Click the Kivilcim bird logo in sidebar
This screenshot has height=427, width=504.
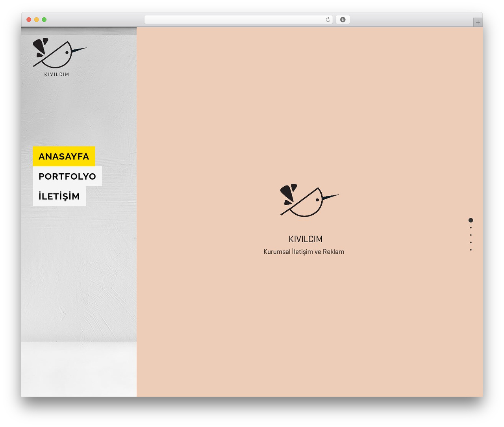(x=59, y=57)
